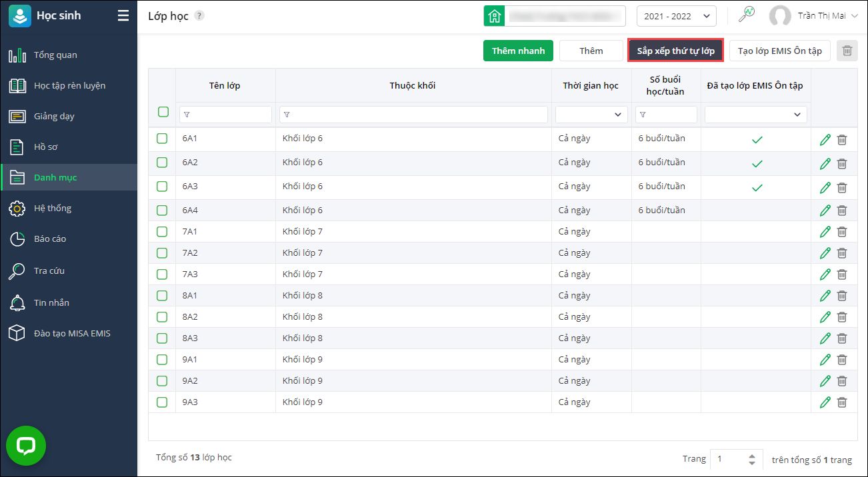This screenshot has width=868, height=477.
Task: Toggle the select-all checkbox in table header
Action: pyautogui.click(x=163, y=112)
